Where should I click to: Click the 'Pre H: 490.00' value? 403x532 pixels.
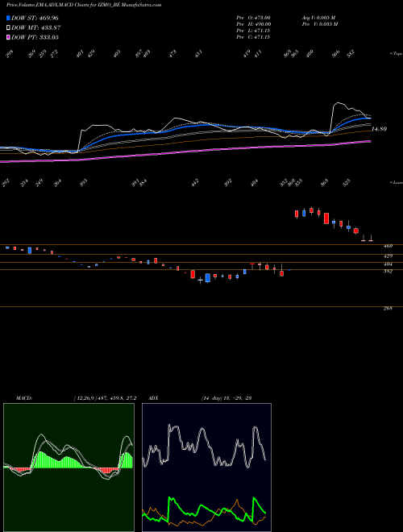[253, 24]
